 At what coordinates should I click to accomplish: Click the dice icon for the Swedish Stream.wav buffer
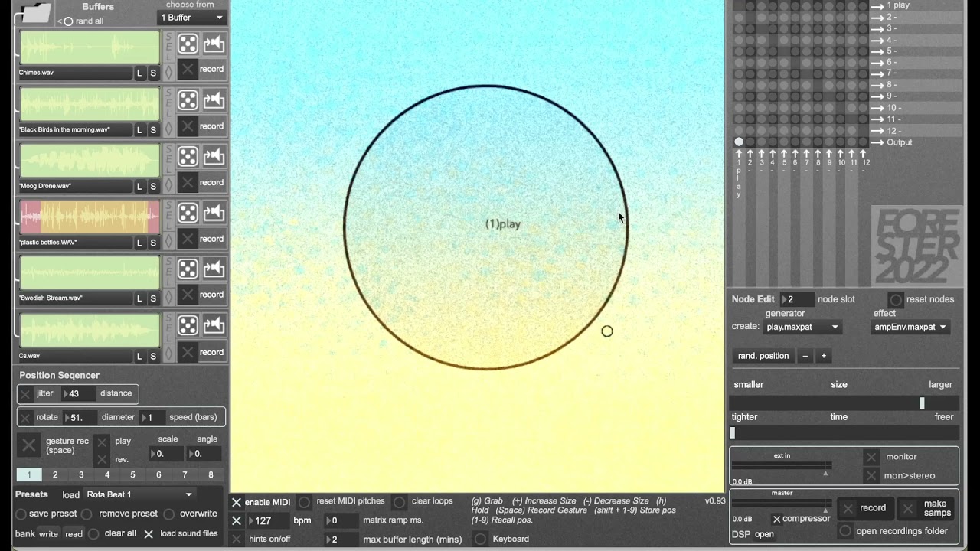(x=188, y=269)
